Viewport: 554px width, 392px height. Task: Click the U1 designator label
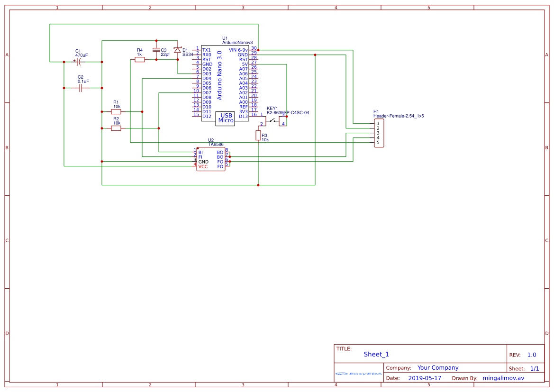225,38
